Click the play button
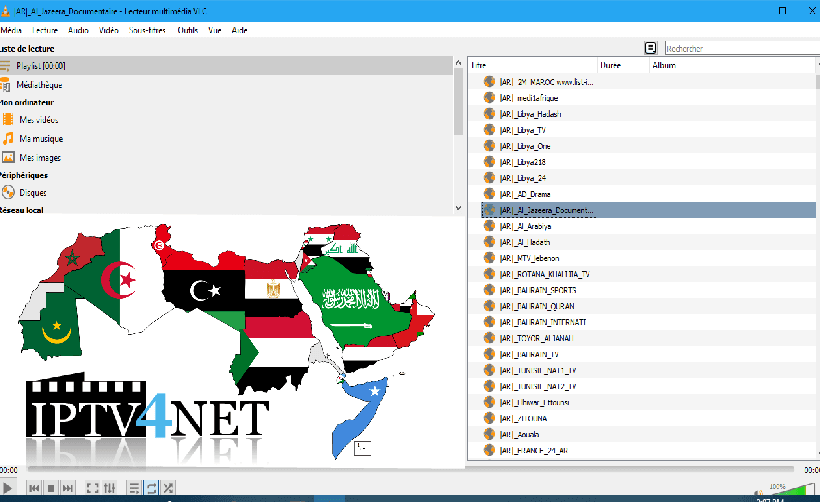Screen dimensions: 820x502 point(7,488)
